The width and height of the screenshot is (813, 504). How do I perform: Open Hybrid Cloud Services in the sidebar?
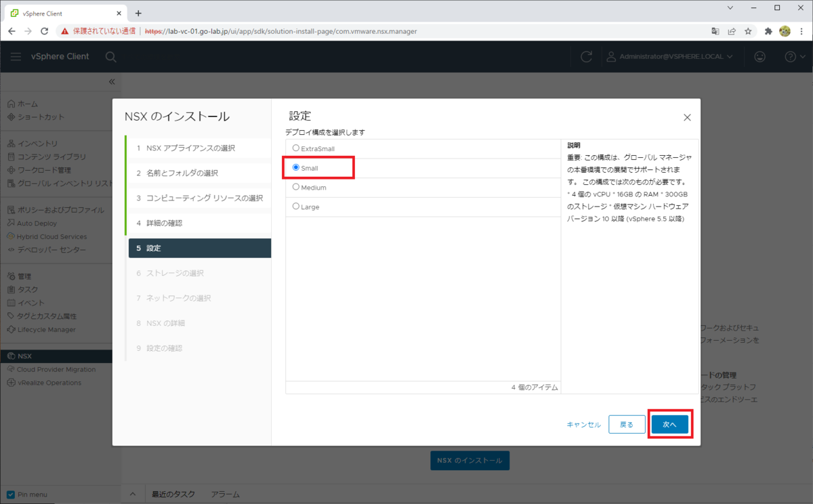(x=47, y=236)
